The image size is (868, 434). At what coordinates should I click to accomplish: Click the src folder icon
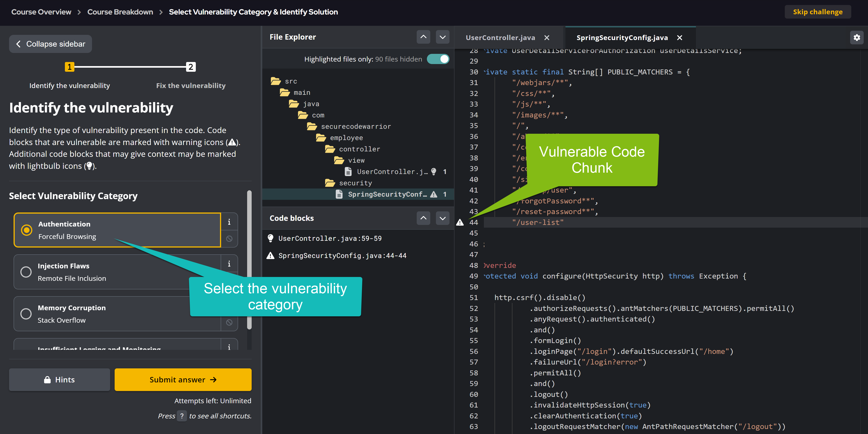click(x=276, y=81)
